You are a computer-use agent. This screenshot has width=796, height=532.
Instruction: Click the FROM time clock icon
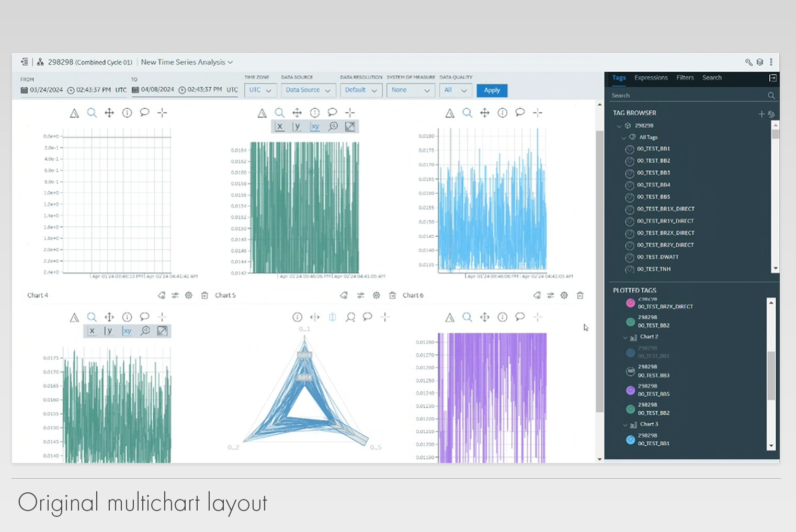71,90
